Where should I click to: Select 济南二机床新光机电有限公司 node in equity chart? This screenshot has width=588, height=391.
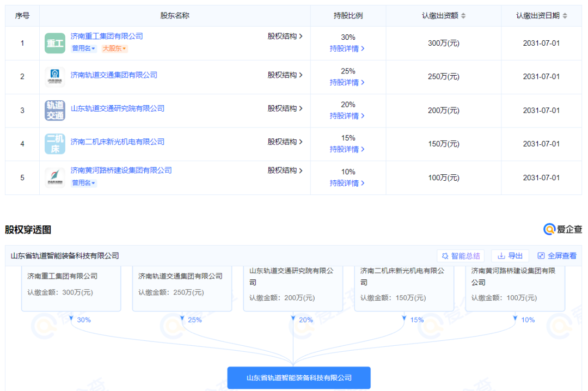click(404, 289)
